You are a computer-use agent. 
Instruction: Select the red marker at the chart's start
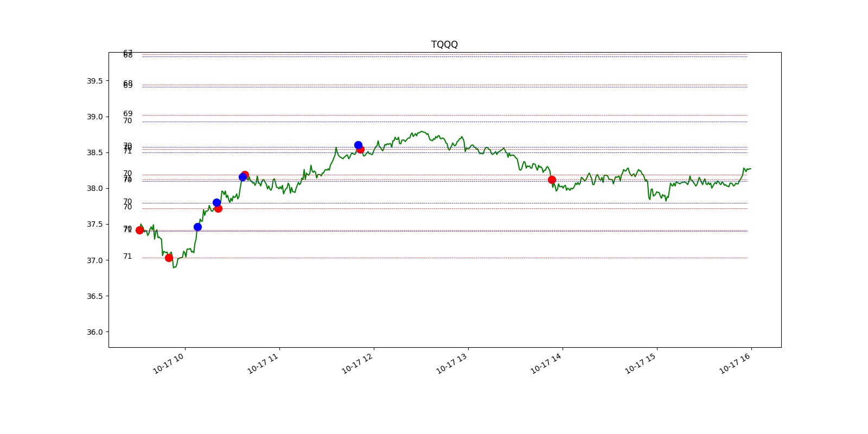(139, 230)
